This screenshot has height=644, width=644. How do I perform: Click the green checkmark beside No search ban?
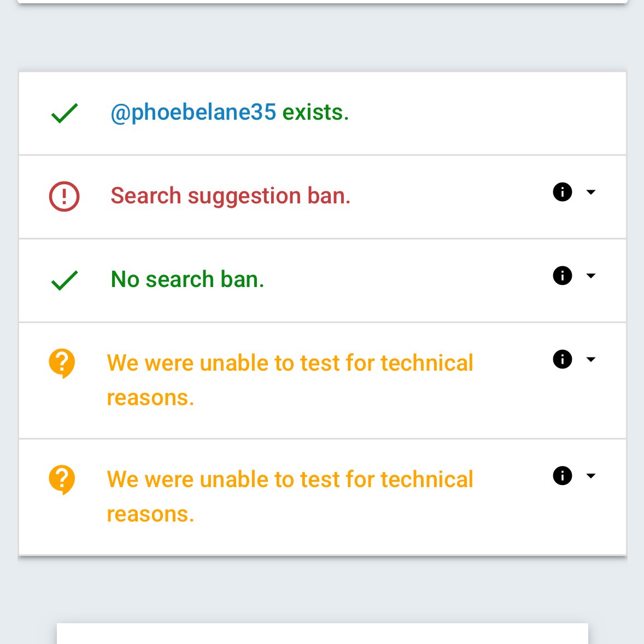65,280
